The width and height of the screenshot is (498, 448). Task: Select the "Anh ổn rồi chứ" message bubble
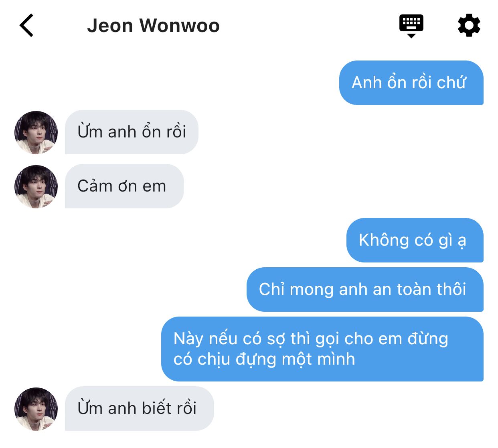pos(411,83)
